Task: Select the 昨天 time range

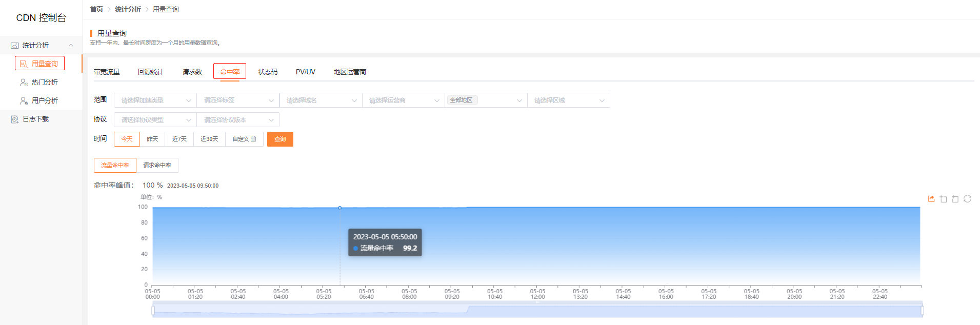Action: pos(152,139)
